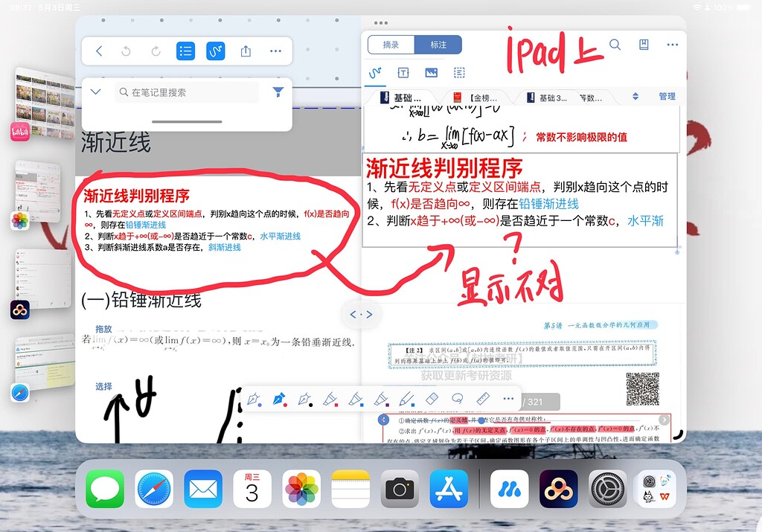The width and height of the screenshot is (762, 532).
Task: Select the text tool in the annotation panel
Action: [x=403, y=71]
